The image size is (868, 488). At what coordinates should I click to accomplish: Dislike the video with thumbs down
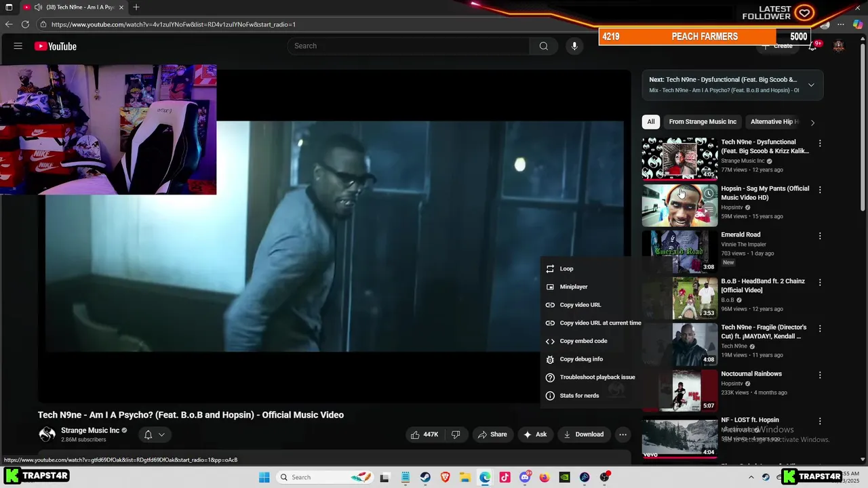click(x=456, y=434)
